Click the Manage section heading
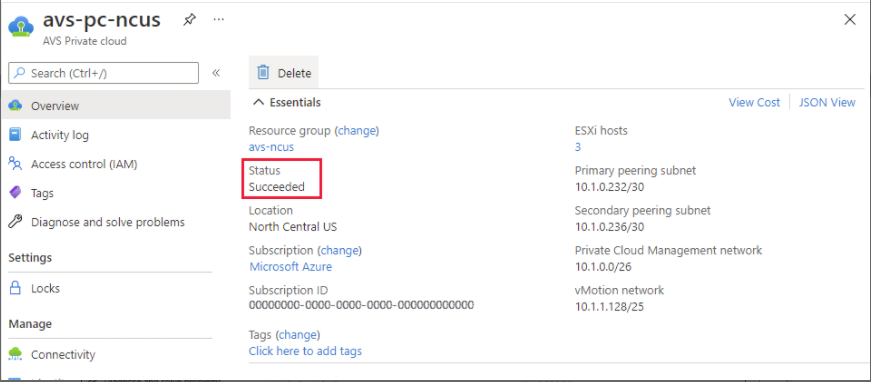871x382 pixels. click(x=30, y=323)
